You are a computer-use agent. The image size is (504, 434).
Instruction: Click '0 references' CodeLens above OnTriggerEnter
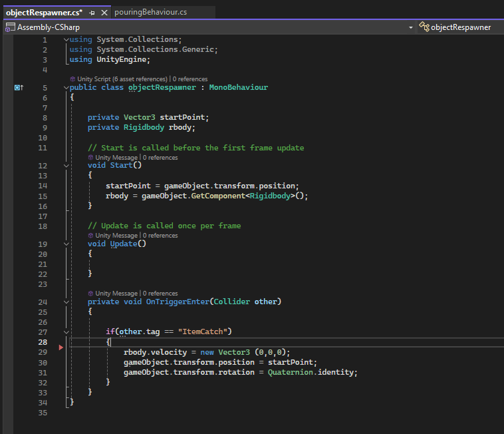(160, 294)
